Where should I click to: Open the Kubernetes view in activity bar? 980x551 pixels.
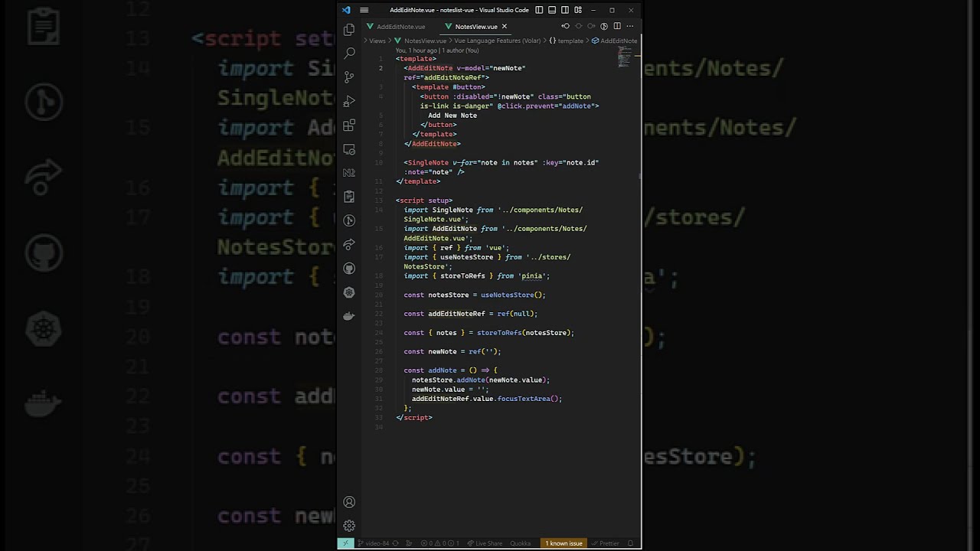(x=349, y=292)
